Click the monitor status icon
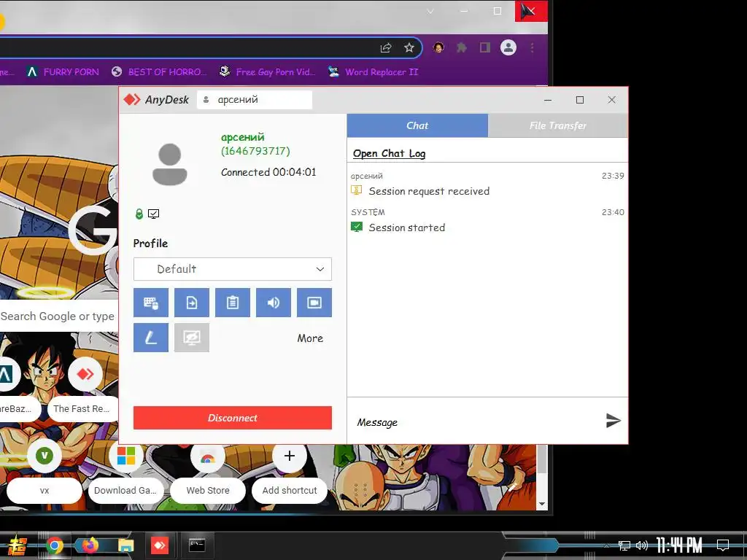Screen dimensions: 747x560 [153, 214]
